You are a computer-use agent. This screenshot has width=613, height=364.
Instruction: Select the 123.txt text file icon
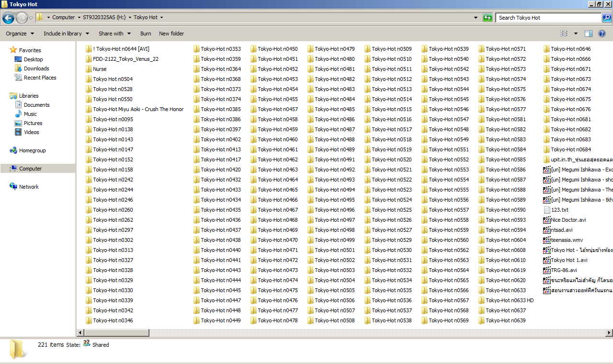click(x=547, y=210)
